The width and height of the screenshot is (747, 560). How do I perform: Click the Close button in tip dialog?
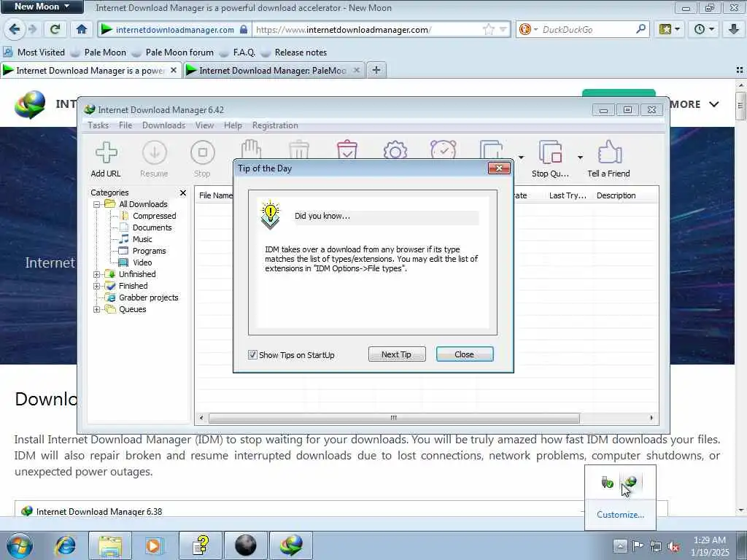(x=465, y=354)
